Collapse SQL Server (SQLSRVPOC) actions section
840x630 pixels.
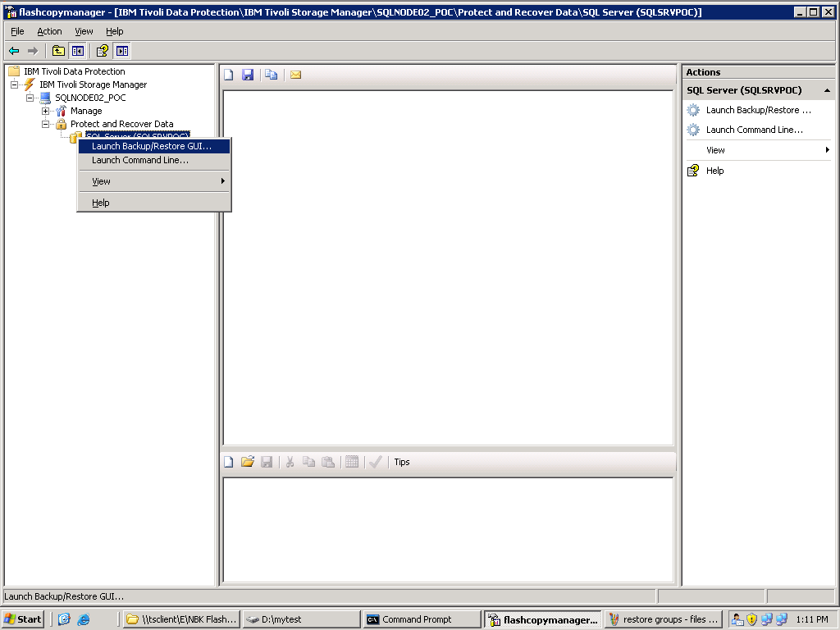coord(827,90)
